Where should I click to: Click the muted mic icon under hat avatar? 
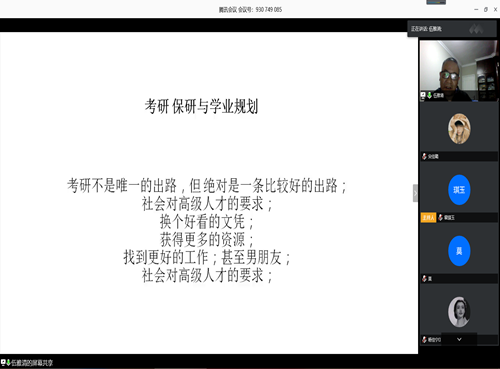424,156
